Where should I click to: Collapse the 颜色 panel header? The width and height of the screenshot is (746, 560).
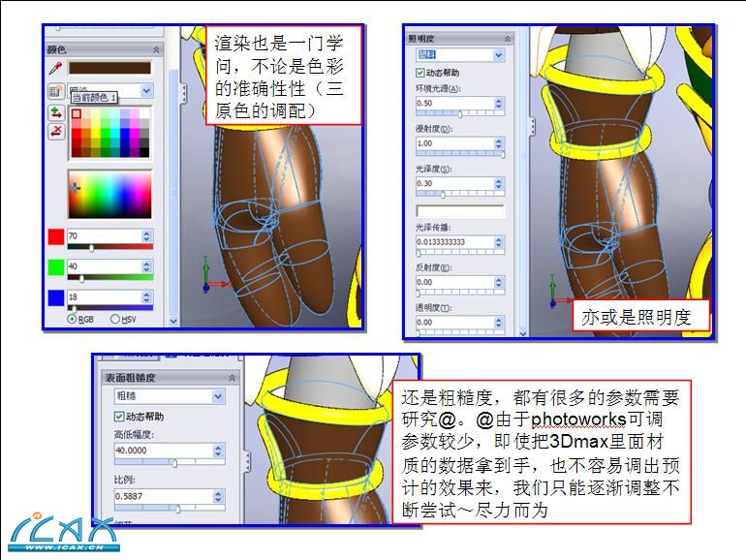click(x=157, y=49)
